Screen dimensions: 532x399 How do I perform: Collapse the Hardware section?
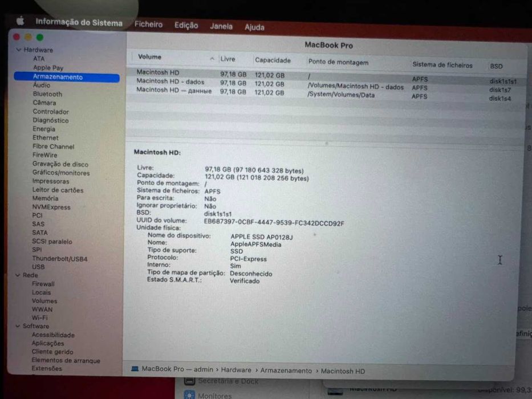[x=19, y=50]
